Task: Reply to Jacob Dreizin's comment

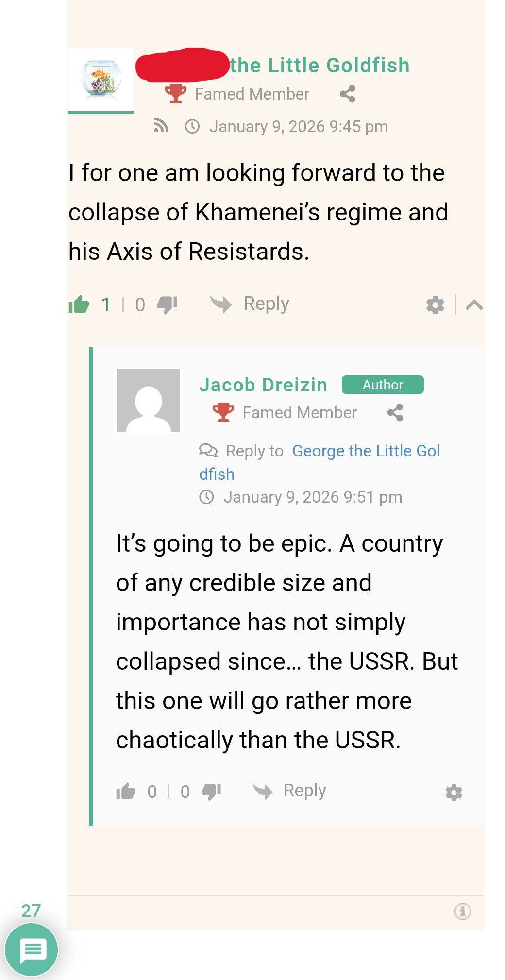Action: point(290,791)
